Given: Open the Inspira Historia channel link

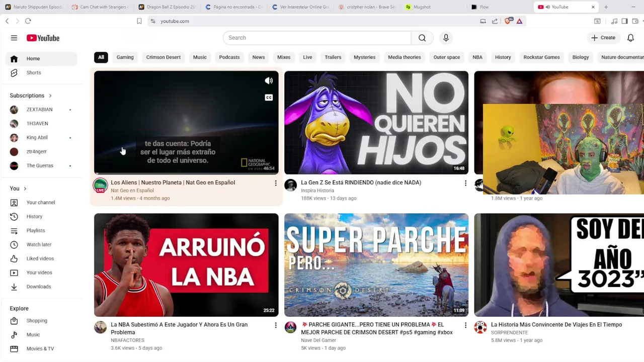Looking at the screenshot, I should click(317, 191).
